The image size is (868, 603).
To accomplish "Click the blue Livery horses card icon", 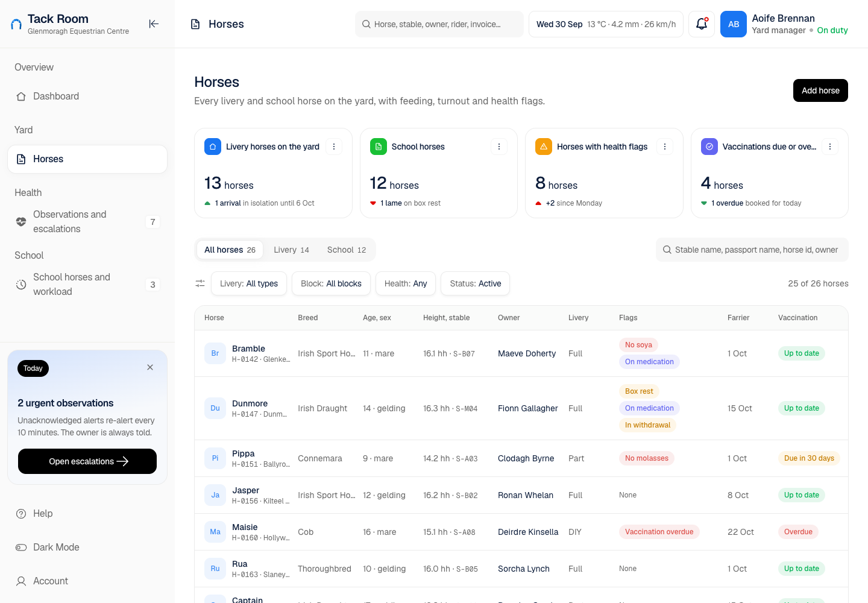I will coord(213,147).
